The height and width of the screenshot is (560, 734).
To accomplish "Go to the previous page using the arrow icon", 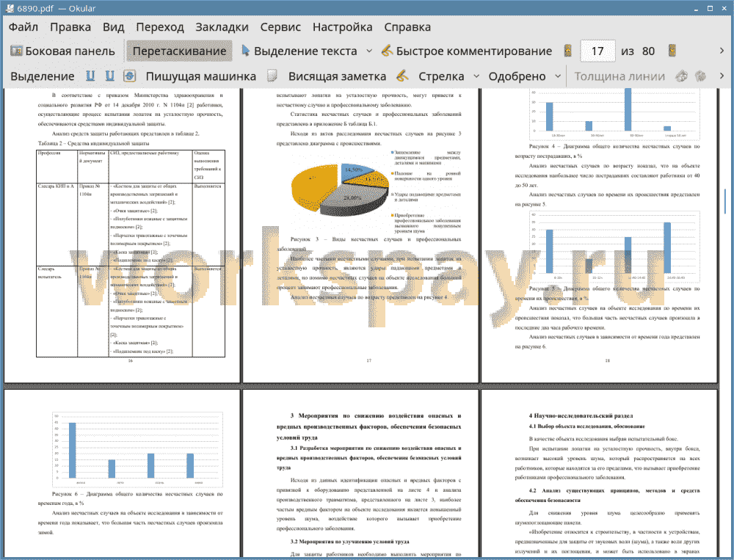I will point(568,51).
